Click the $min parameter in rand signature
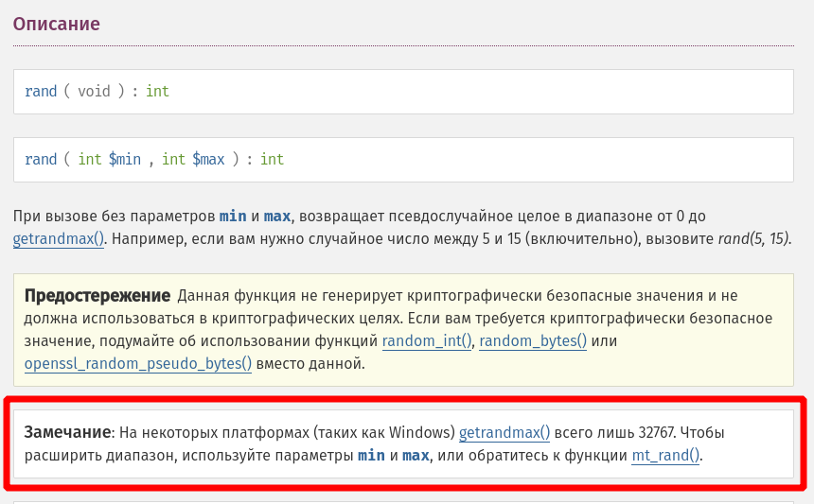The image size is (814, 504). point(125,160)
